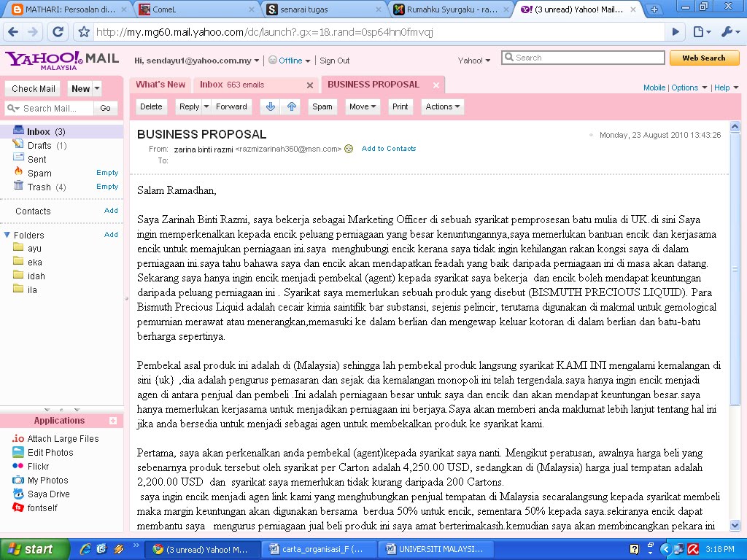This screenshot has height=560, width=747.
Task: Forward this email
Action: click(x=231, y=106)
